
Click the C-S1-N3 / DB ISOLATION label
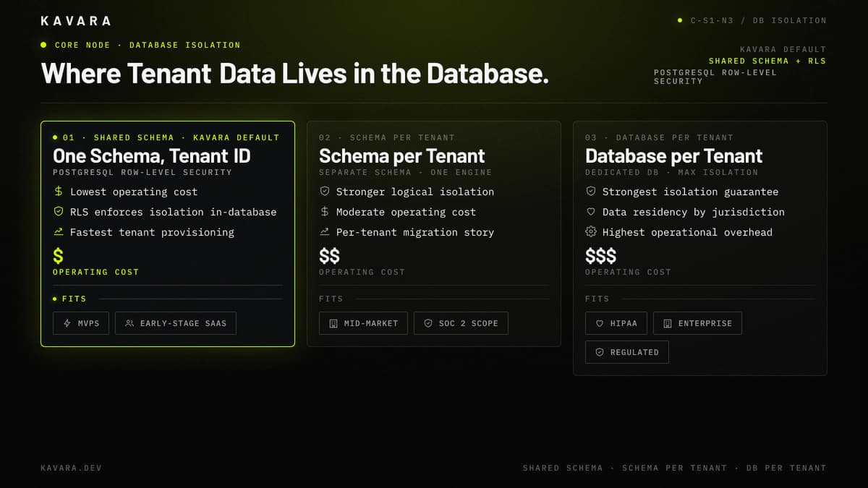coord(758,20)
